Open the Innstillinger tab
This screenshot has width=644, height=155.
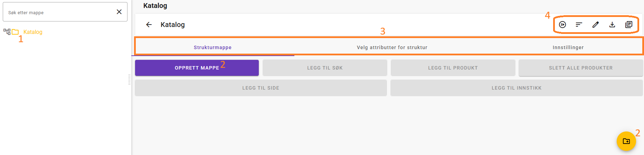point(568,47)
